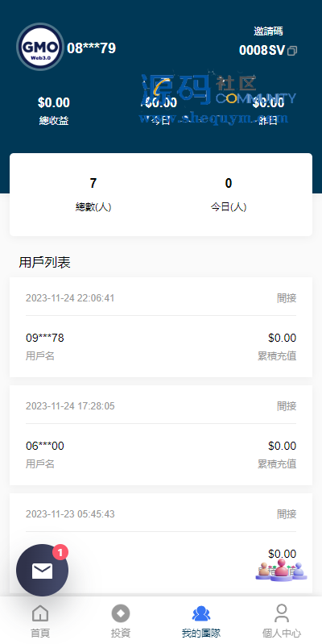The image size is (322, 644).
Task: Click the 總數(人) count of 7
Action: coord(93,183)
